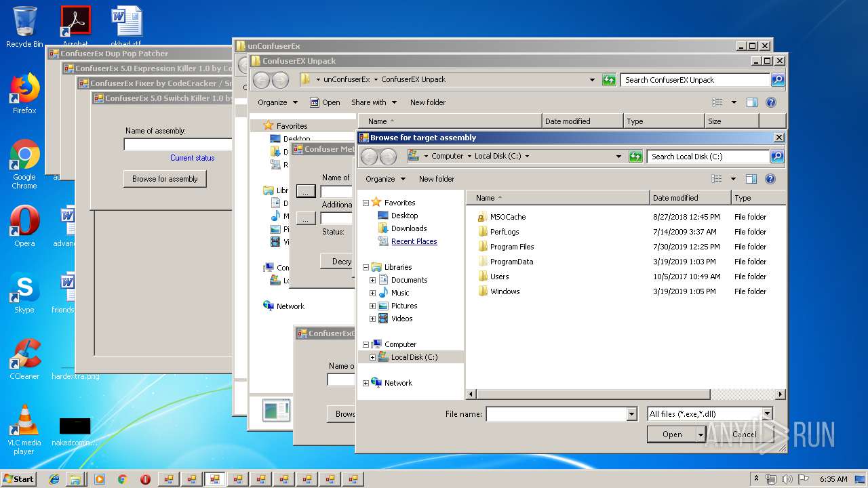Image resolution: width=868 pixels, height=488 pixels.
Task: Click the Current status link
Action: [x=192, y=158]
